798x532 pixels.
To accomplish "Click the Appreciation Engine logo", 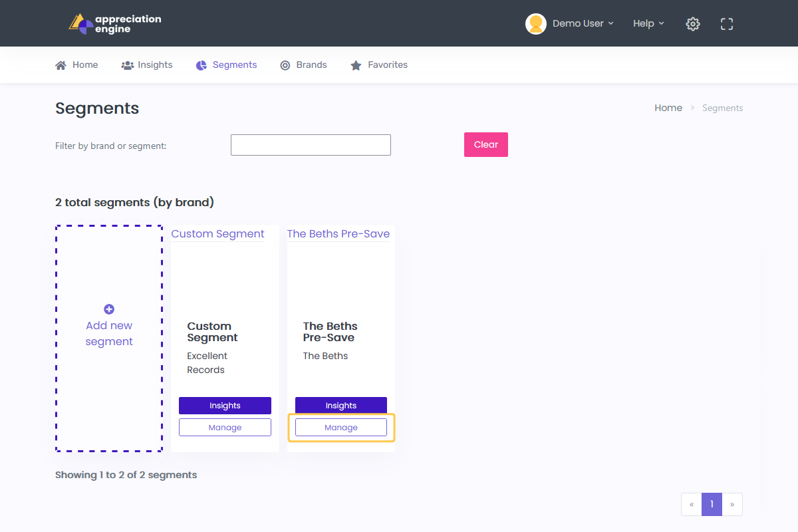I will pos(114,23).
